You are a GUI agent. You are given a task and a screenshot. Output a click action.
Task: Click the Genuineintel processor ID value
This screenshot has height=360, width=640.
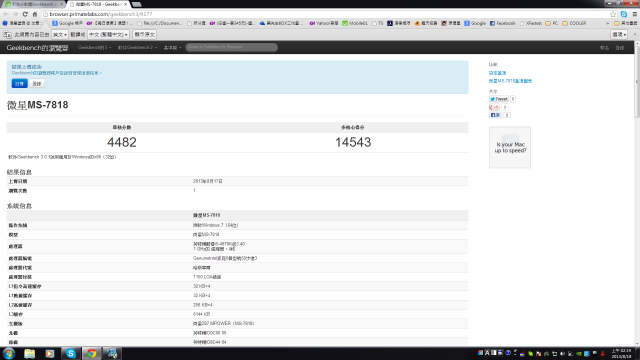pos(225,258)
